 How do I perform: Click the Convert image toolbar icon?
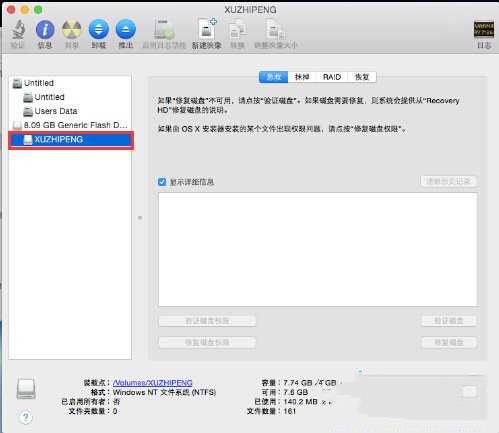[x=237, y=30]
